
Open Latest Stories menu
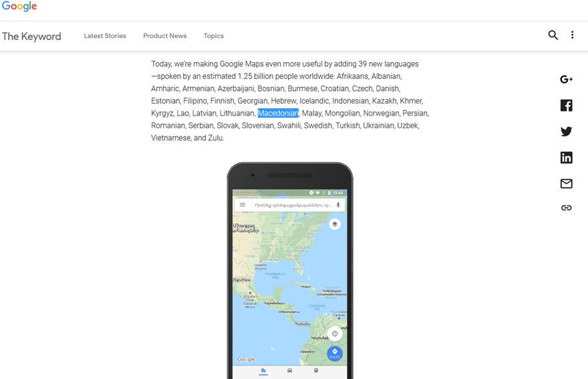pos(105,35)
